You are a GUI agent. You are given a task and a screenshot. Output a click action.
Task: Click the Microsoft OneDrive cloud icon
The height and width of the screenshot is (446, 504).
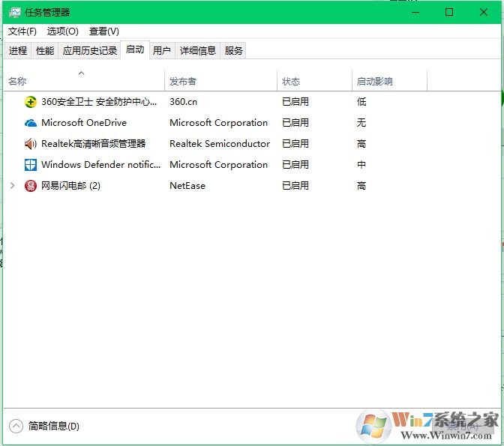31,123
